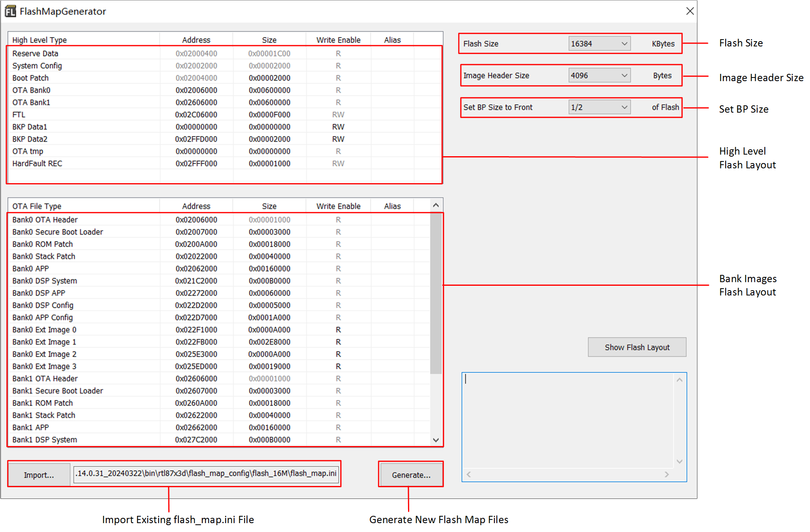Click the High Level Type column header
810x532 pixels.
pyautogui.click(x=40, y=40)
